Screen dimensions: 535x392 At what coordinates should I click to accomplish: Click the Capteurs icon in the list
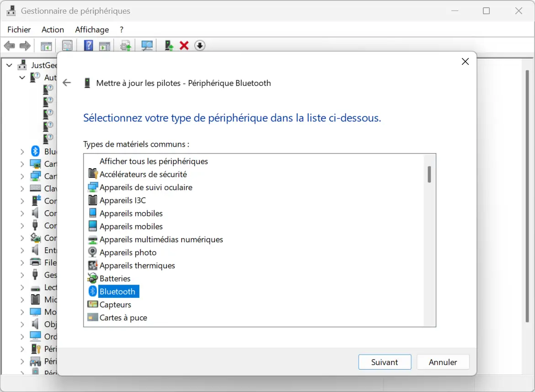click(93, 304)
